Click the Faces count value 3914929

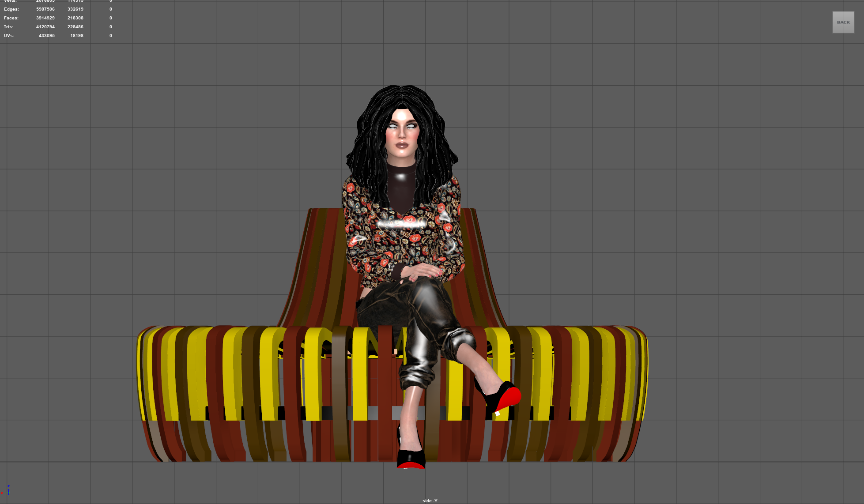45,18
